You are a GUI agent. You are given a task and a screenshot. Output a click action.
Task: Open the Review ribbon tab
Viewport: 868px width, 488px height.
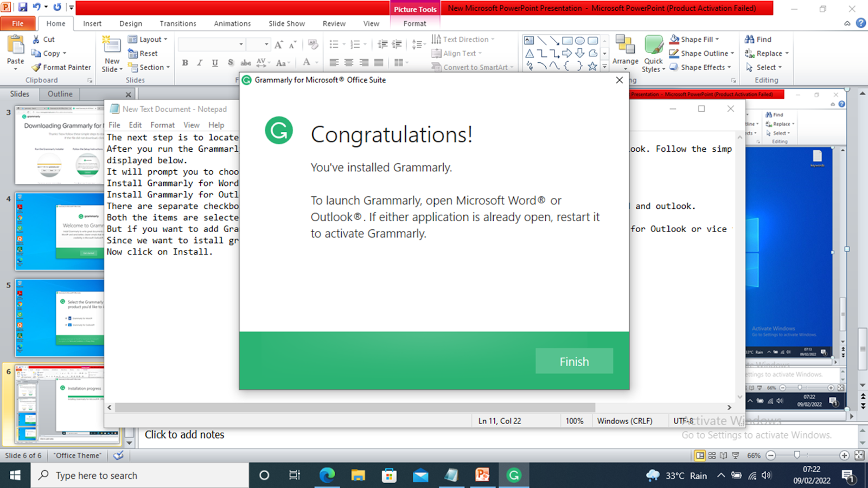click(x=334, y=23)
